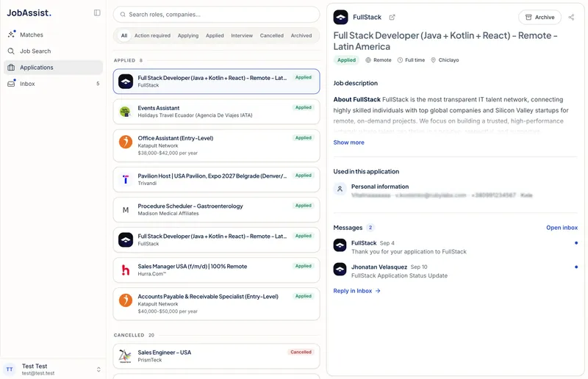The image size is (588, 379).
Task: Collapse the sidebar panel icon
Action: click(97, 12)
